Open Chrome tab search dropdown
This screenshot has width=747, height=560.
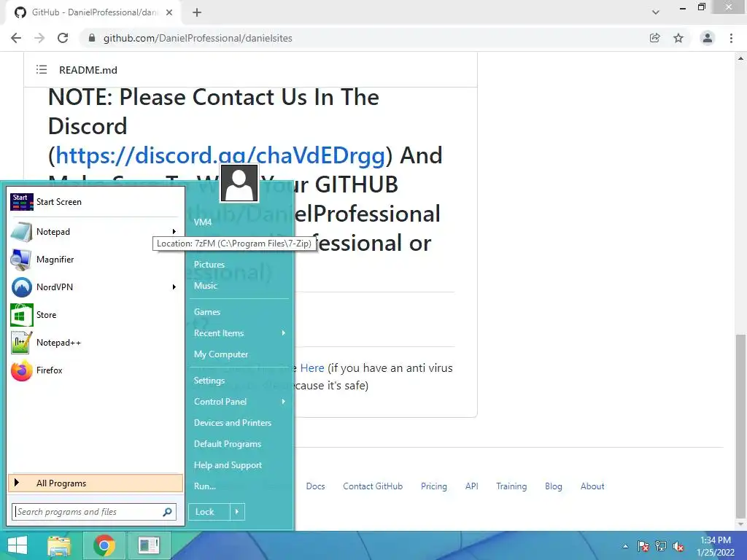click(x=656, y=12)
